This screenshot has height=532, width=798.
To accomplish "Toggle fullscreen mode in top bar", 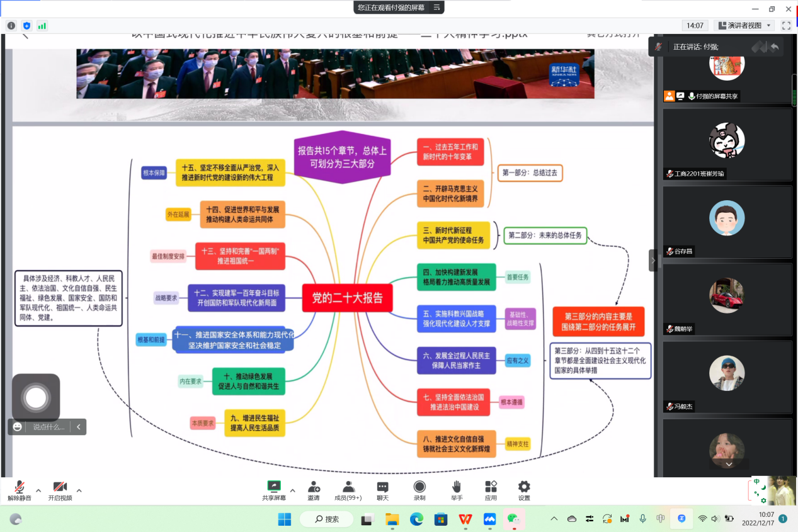I will [786, 26].
